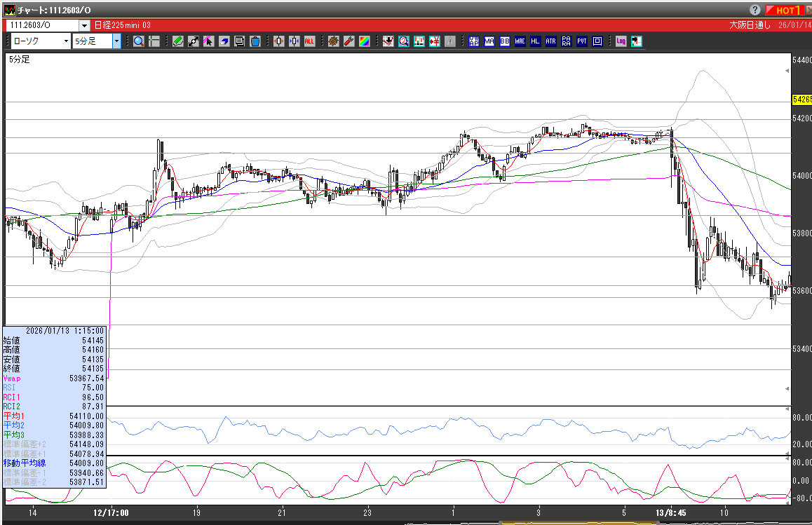
Task: Open the 5分足 timeframe dropdown
Action: click(116, 41)
